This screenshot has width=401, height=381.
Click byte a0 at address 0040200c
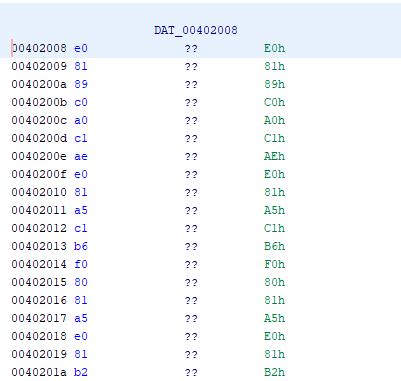point(81,120)
